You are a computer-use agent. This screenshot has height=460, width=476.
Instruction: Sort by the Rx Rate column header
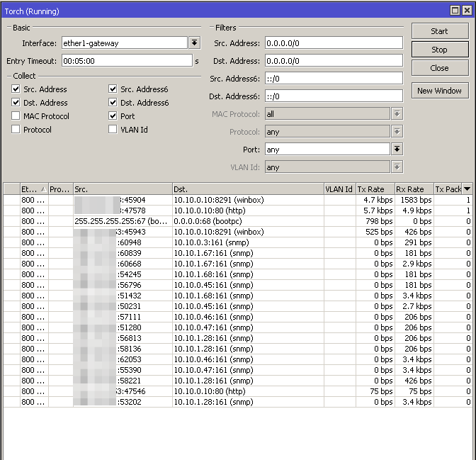[413, 189]
